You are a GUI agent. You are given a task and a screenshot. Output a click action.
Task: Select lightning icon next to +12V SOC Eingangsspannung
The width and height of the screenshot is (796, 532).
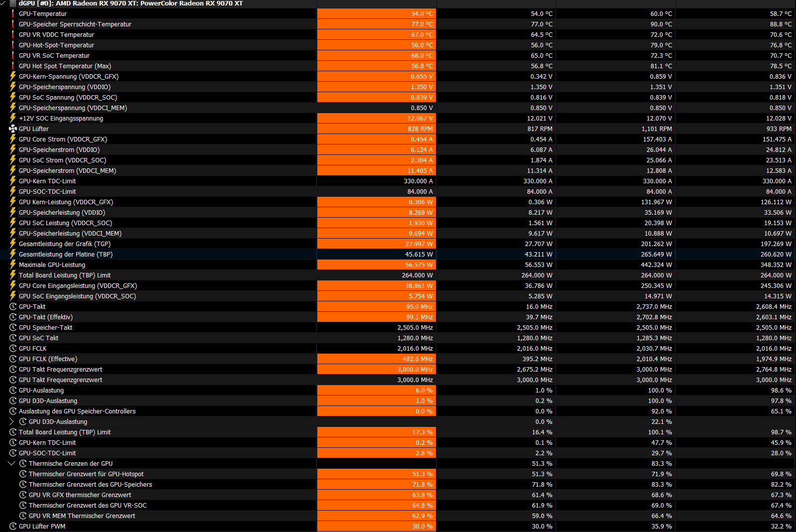coord(13,118)
